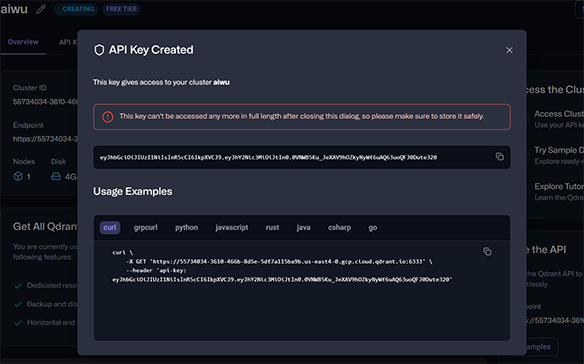Screen dimensions: 584x364
Task: Click the FREE TIER badge
Action: 121,9
